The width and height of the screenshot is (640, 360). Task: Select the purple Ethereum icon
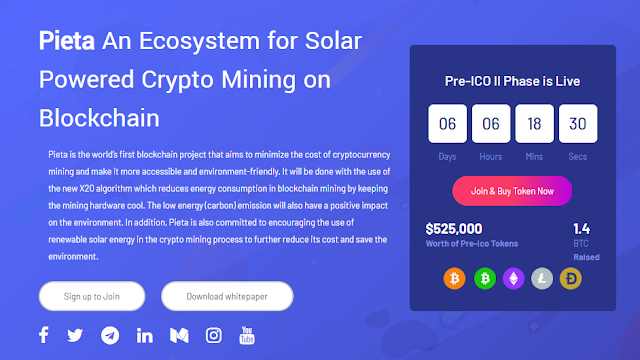coord(513,278)
